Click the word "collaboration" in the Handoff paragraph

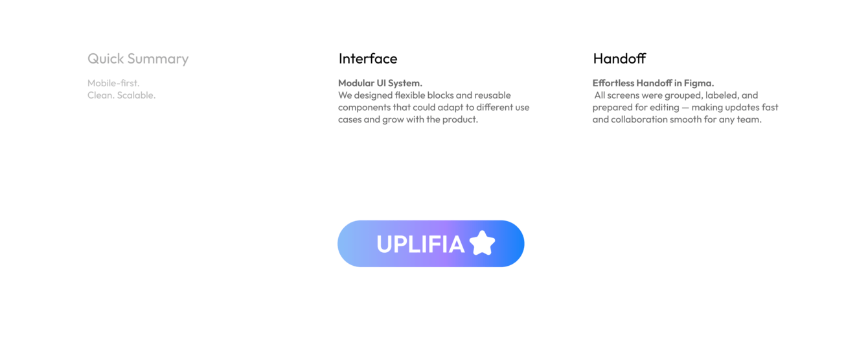pos(640,120)
